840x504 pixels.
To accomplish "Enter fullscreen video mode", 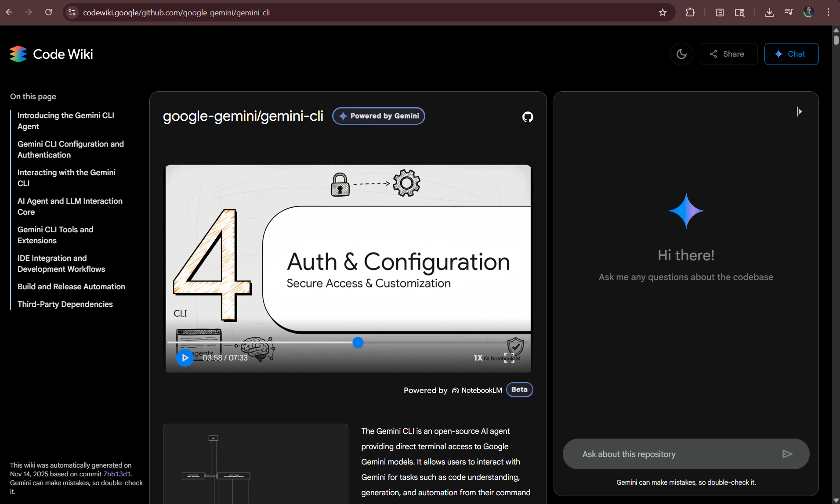I will [509, 358].
